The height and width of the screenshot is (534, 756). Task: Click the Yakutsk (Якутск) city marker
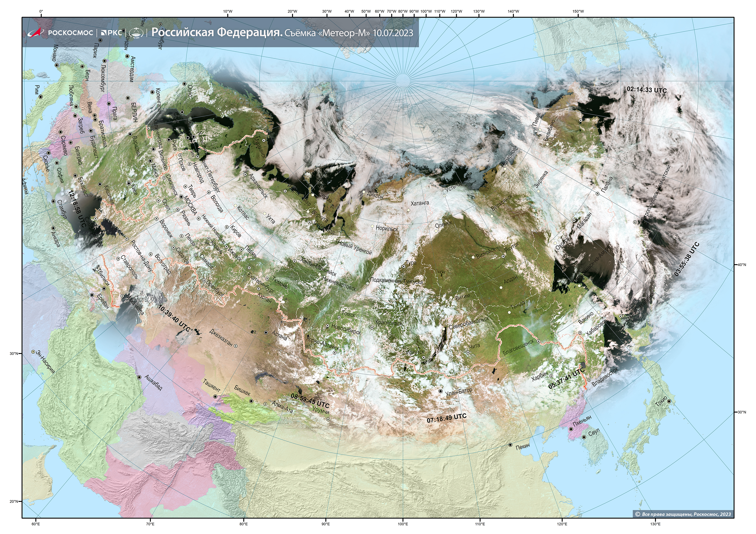[503, 256]
